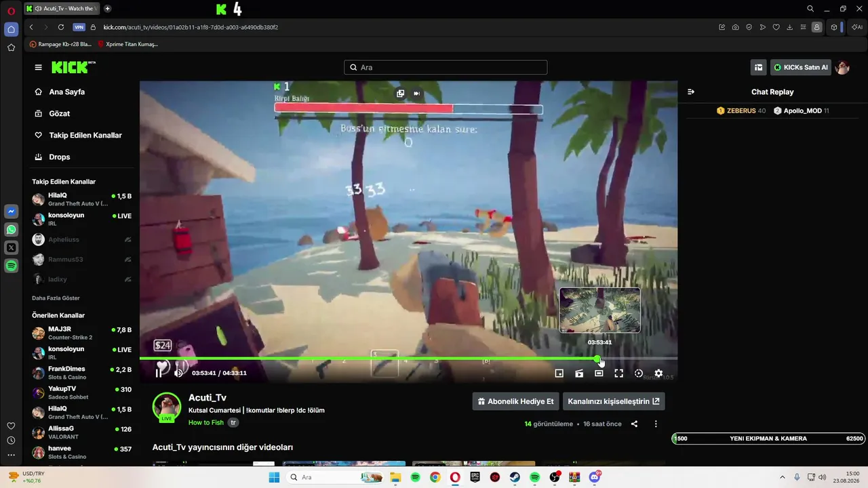Screen dimensions: 868x488
Task: Create a clip with the clapperboard icon
Action: tap(579, 373)
